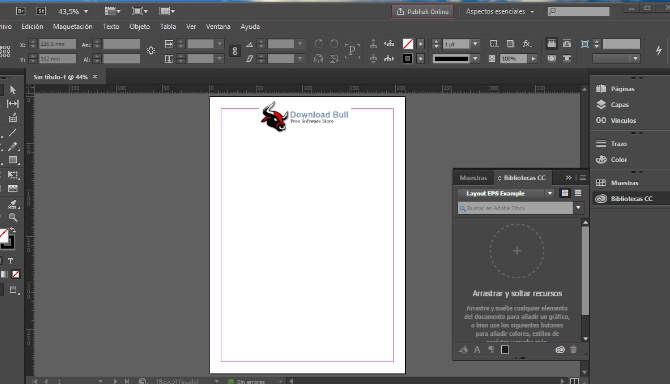Select the Zoom magnifier tool
The height and width of the screenshot is (384, 670).
pos(12,217)
